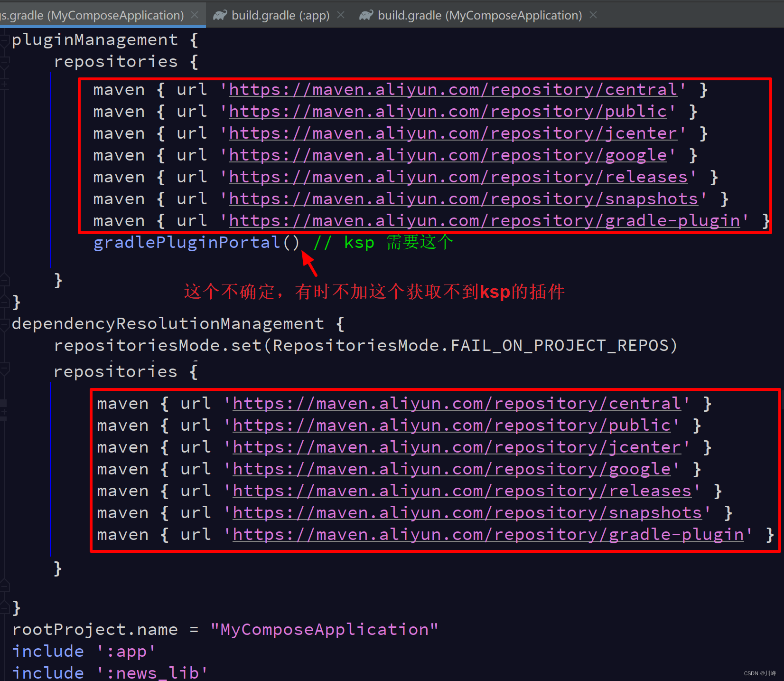
Task: Fold the repositories block under dependencyResolutionManagement
Action: point(5,369)
